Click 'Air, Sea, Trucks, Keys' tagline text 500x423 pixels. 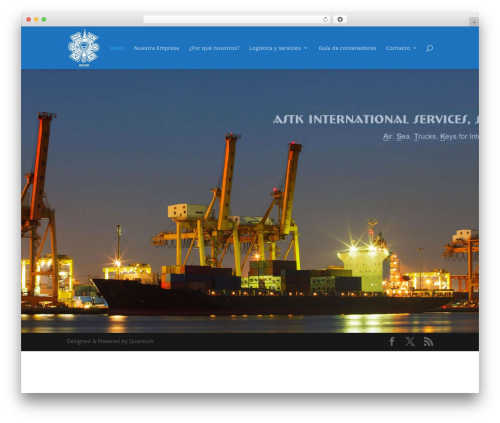click(x=431, y=137)
